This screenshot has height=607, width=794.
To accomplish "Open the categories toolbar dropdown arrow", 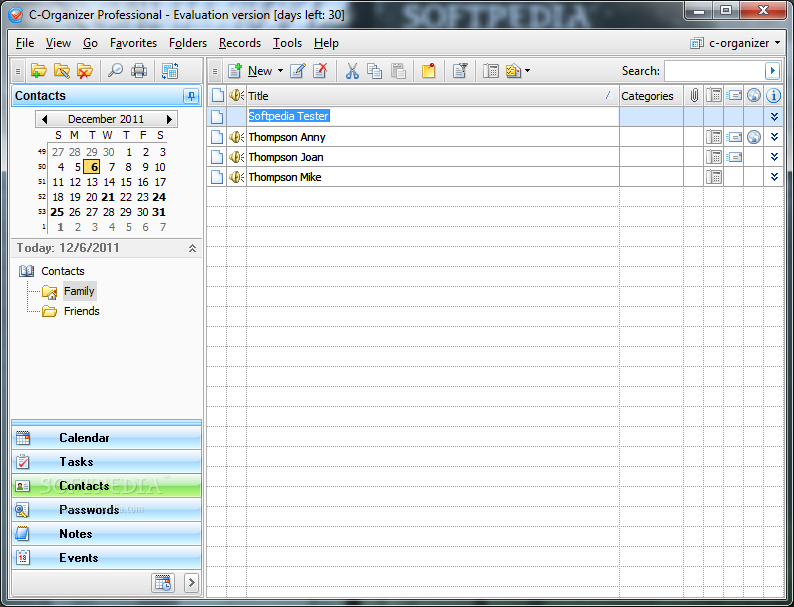I will 528,71.
